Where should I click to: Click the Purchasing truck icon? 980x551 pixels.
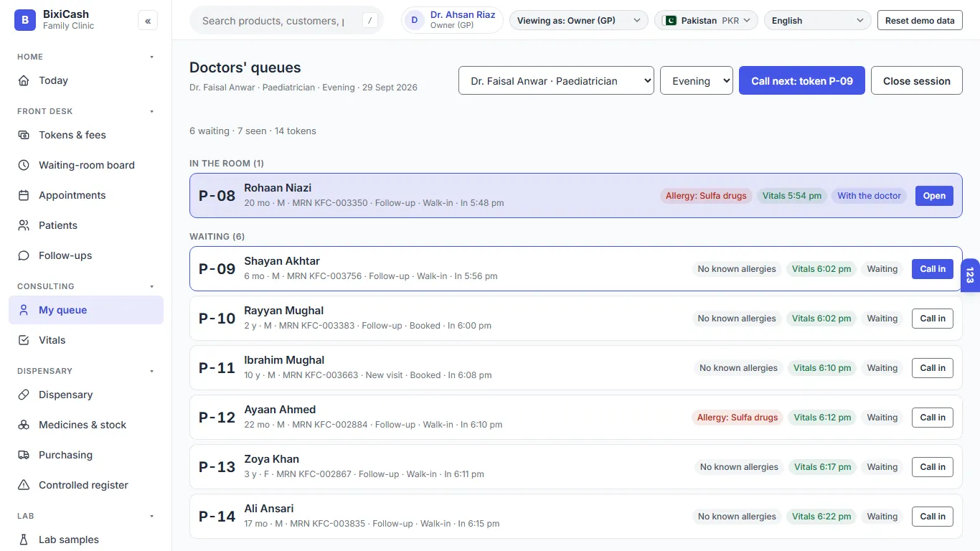click(24, 455)
